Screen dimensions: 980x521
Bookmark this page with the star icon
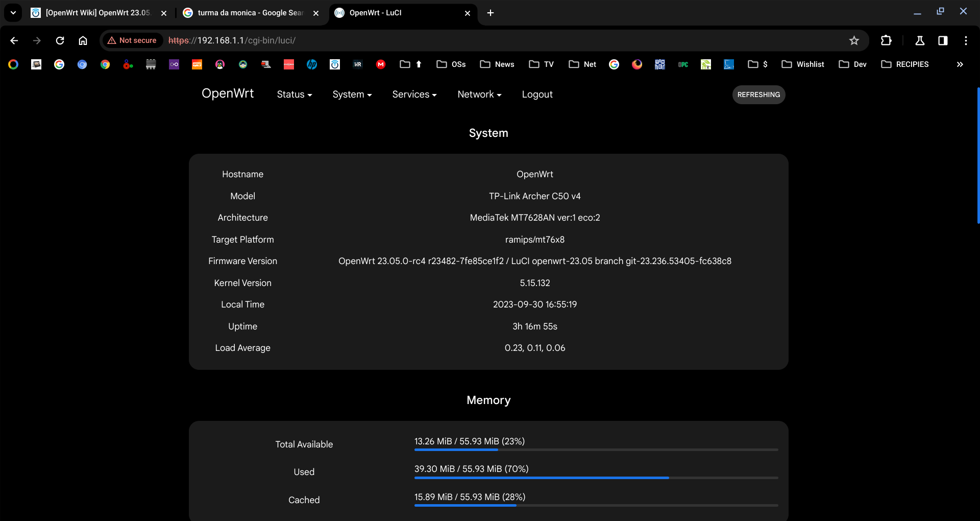point(854,40)
